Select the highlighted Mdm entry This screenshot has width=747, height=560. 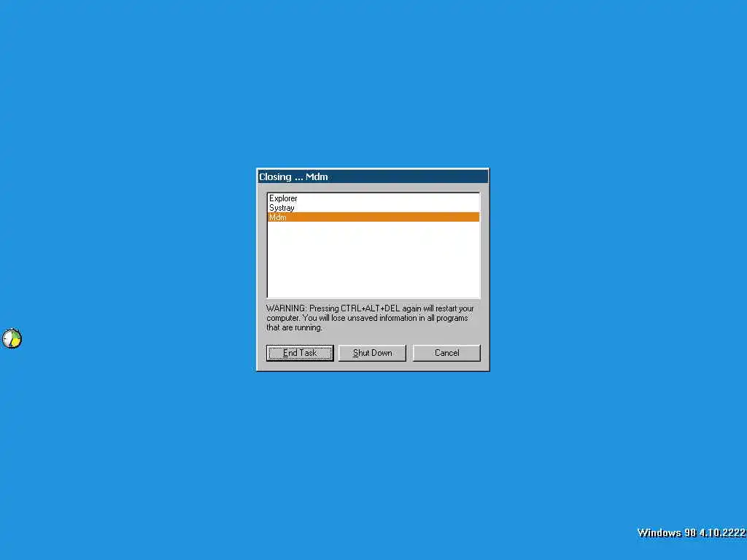(373, 217)
